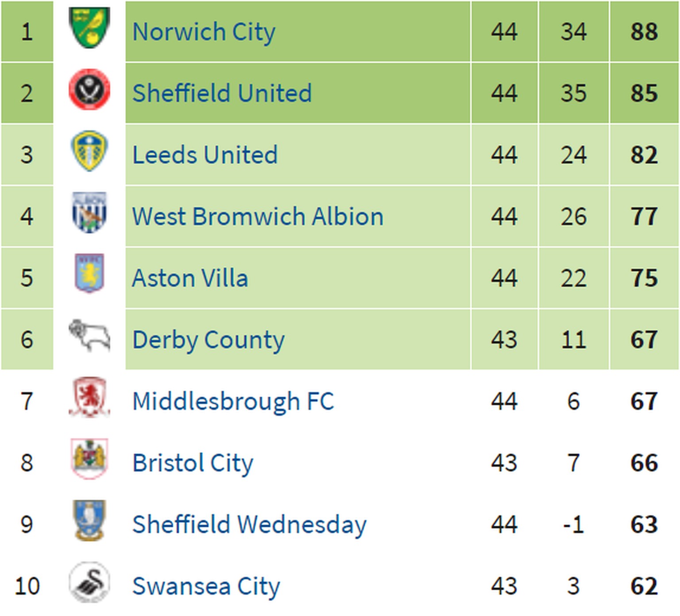Click the Swansea City swan logo
Image resolution: width=680 pixels, height=616 pixels.
(89, 582)
